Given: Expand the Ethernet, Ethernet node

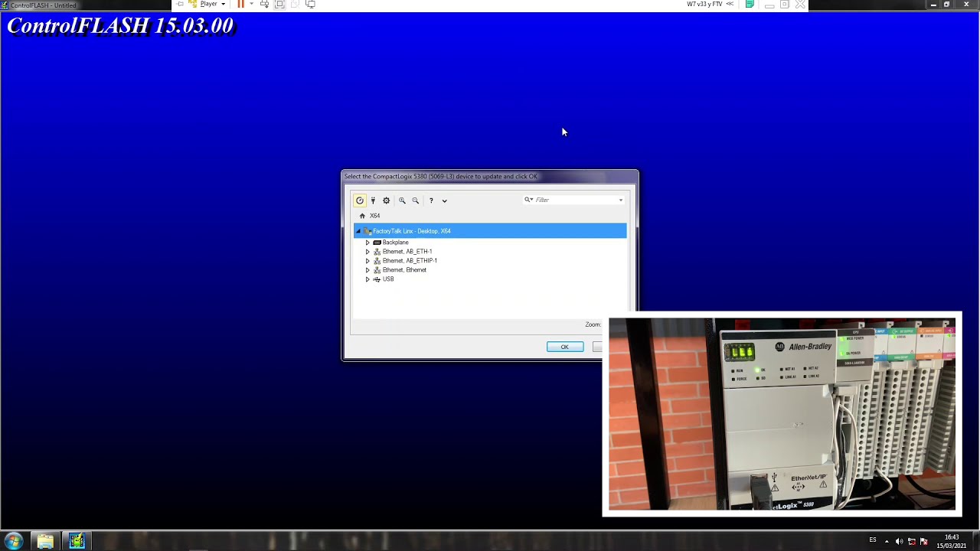Looking at the screenshot, I should coord(367,270).
